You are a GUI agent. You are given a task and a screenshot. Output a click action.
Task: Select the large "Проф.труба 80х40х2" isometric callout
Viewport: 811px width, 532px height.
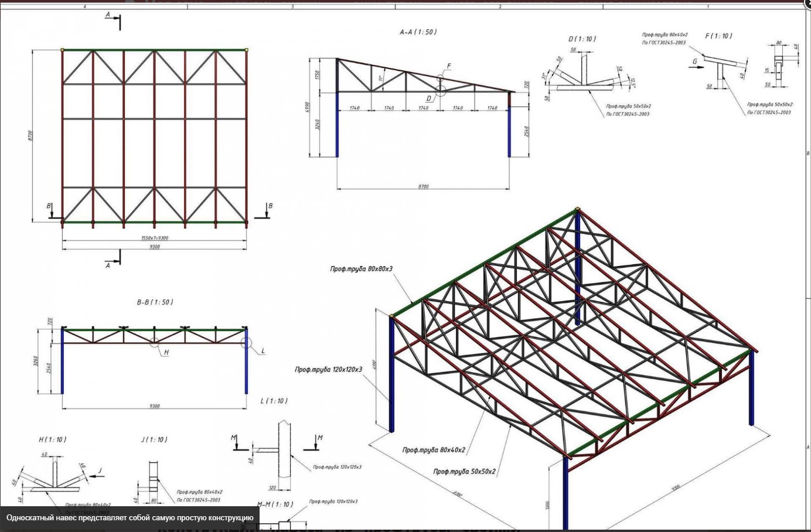pyautogui.click(x=434, y=450)
